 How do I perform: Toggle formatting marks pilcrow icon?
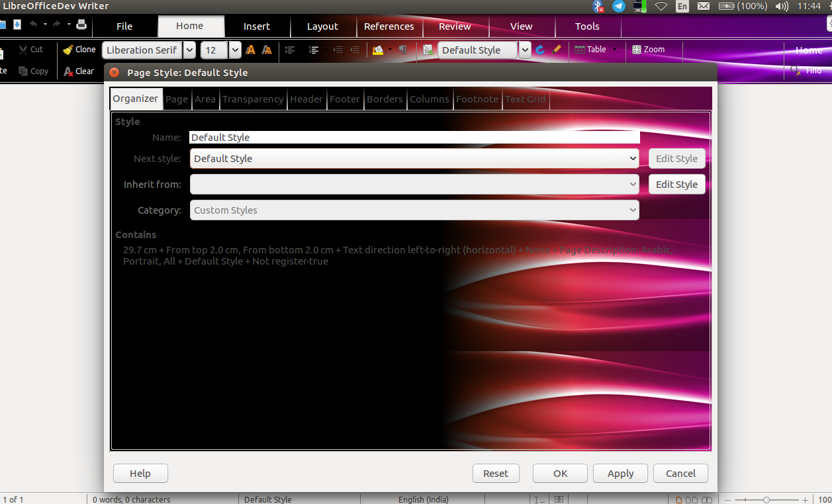(402, 50)
